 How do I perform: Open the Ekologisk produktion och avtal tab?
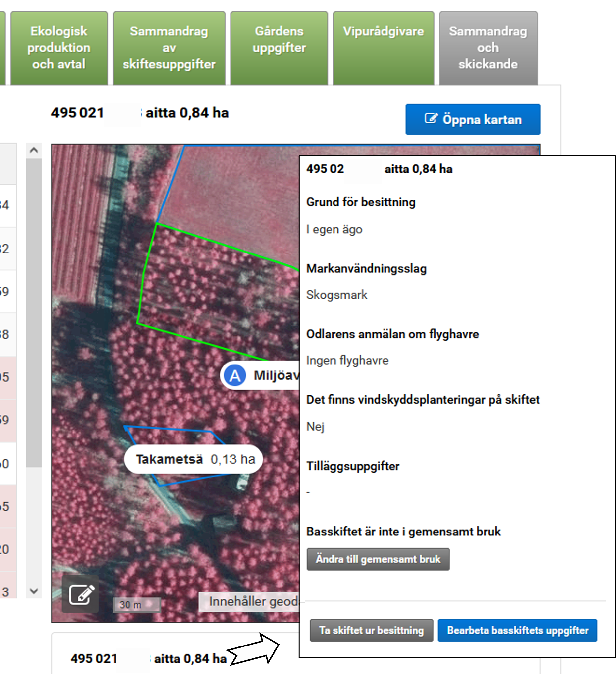click(x=59, y=48)
